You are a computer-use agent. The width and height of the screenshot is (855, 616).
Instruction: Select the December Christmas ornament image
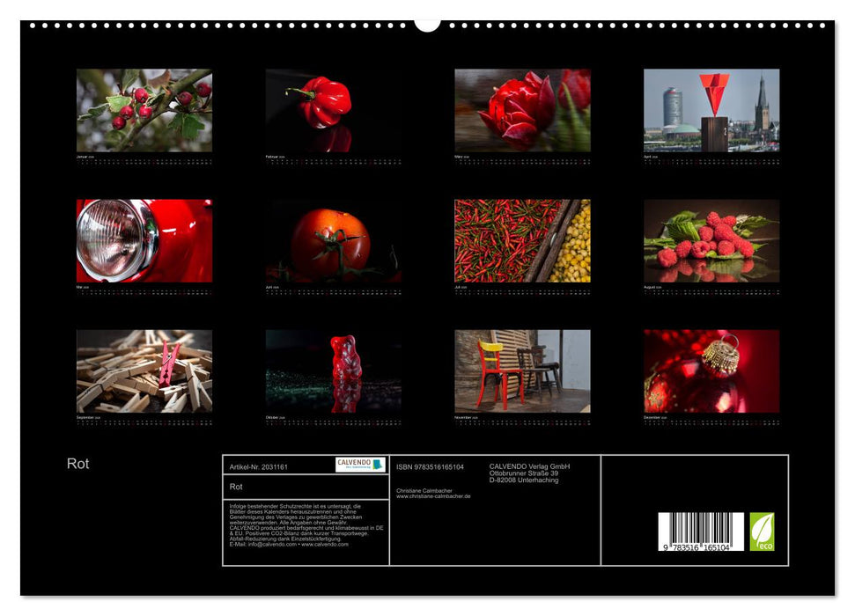[x=710, y=371]
